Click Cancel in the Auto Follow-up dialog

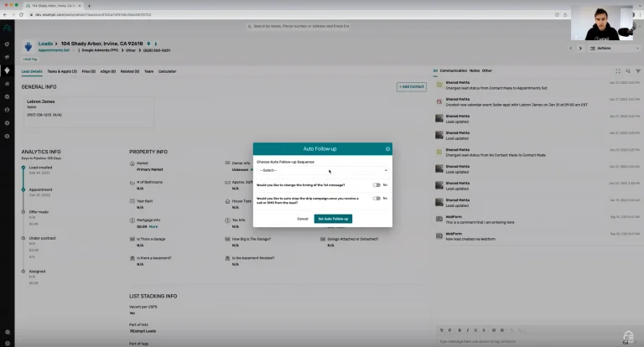tap(302, 219)
